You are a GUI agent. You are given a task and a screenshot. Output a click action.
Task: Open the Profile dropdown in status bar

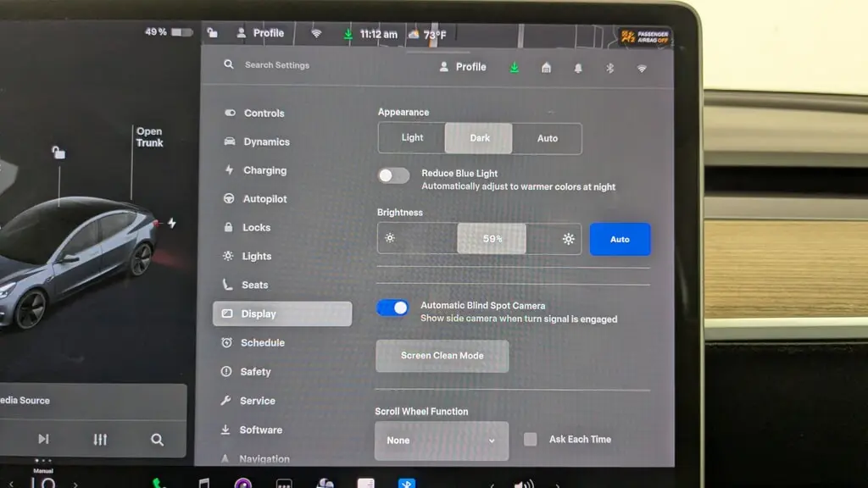click(260, 33)
